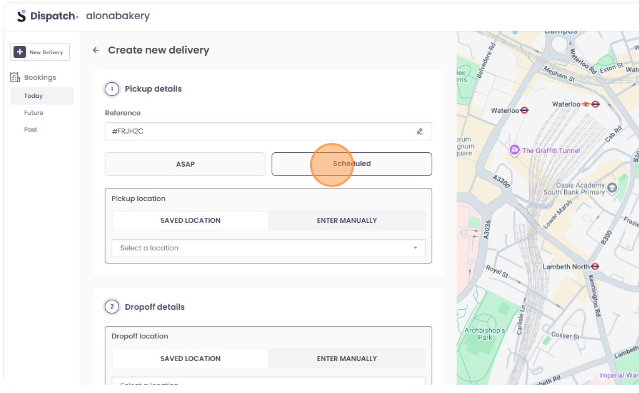Viewport: 639px width, 393px height.
Task: Click the Dispatch logo icon
Action: [21, 16]
